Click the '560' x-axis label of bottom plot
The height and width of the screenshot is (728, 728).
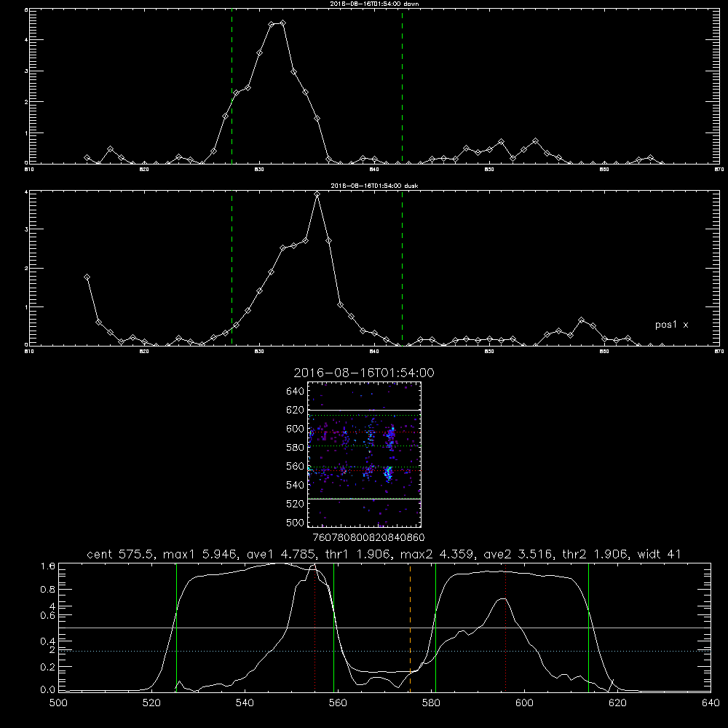tap(338, 703)
